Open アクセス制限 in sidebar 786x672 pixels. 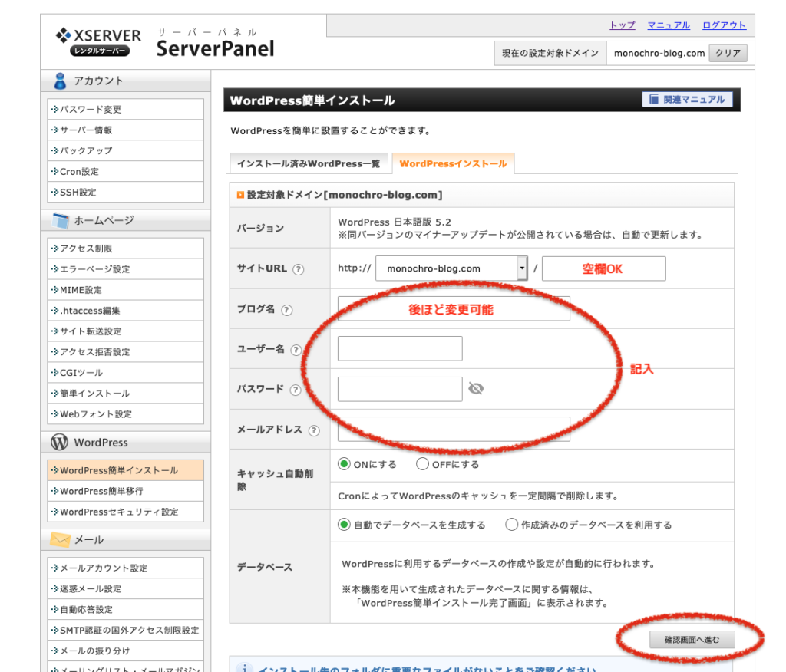point(125,249)
